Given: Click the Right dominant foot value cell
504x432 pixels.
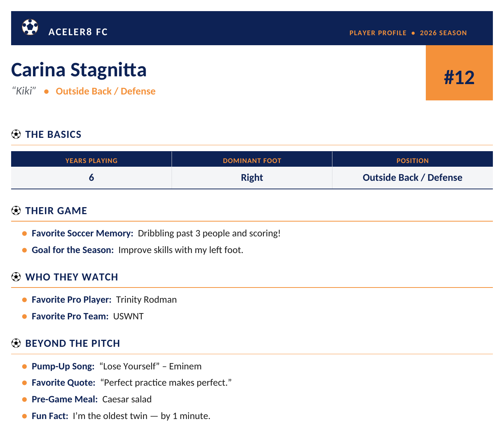Looking at the screenshot, I should coord(252,177).
